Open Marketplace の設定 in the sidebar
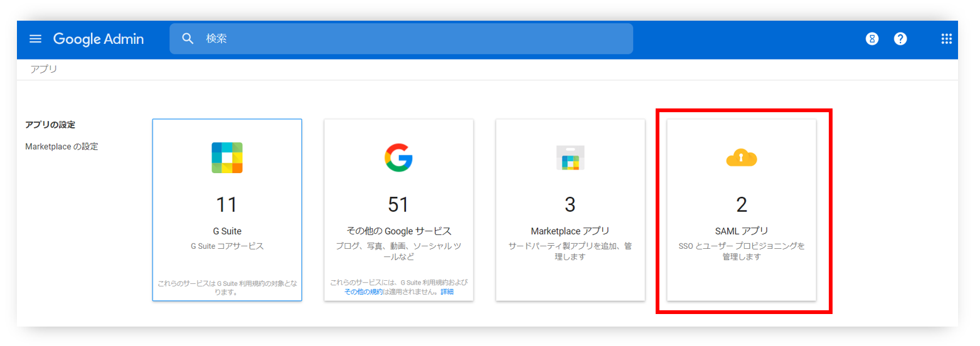This screenshot has height=346, width=980. coord(61,147)
